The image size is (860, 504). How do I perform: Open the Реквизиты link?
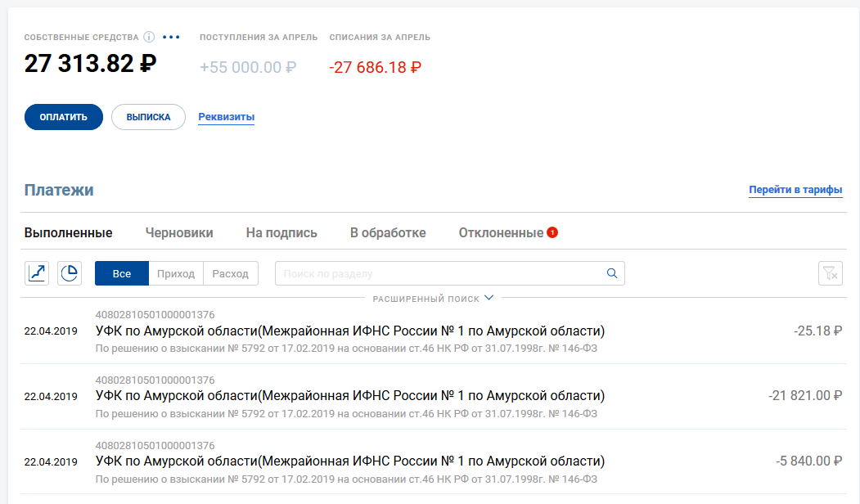pos(227,117)
